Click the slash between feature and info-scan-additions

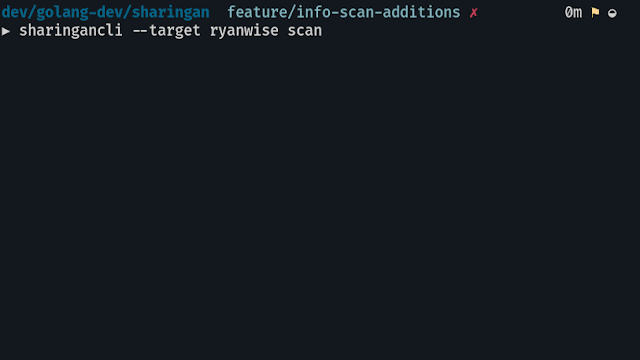coord(291,13)
